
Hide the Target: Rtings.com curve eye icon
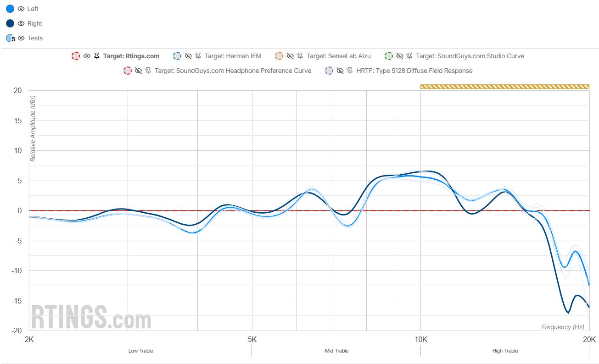(x=87, y=56)
